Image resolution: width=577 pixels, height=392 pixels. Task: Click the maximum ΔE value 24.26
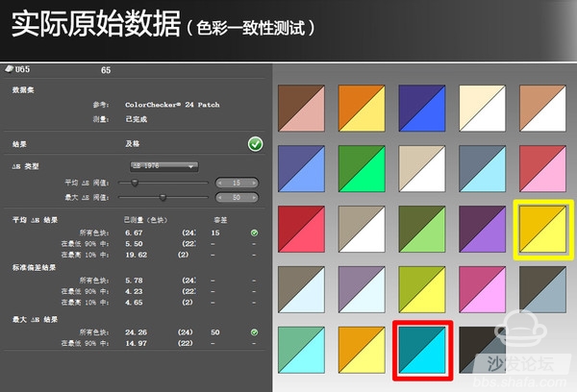tap(136, 332)
